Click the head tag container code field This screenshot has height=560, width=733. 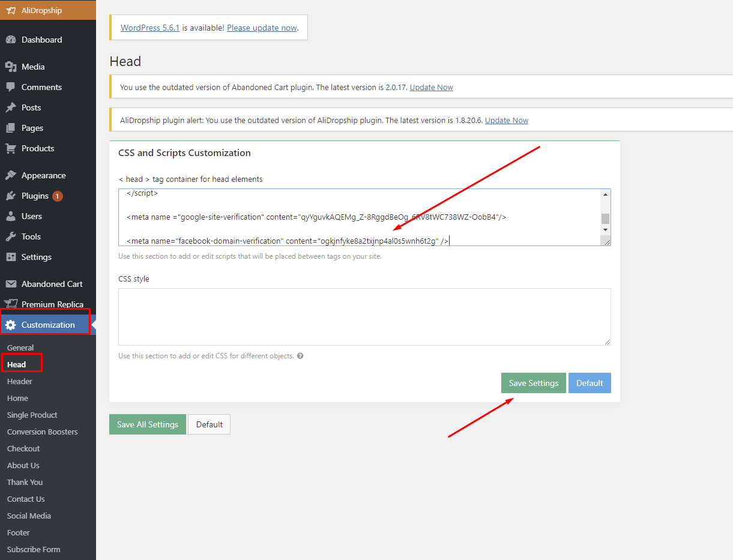tap(360, 217)
